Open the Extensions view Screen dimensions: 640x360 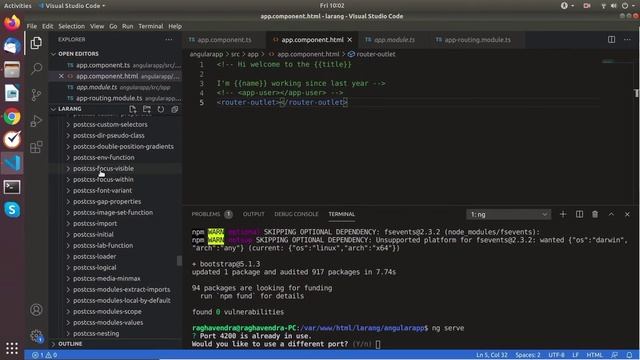[x=36, y=147]
